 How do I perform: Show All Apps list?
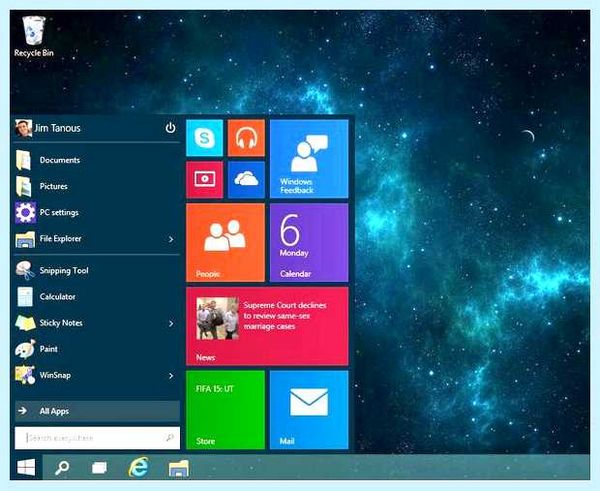pyautogui.click(x=97, y=411)
